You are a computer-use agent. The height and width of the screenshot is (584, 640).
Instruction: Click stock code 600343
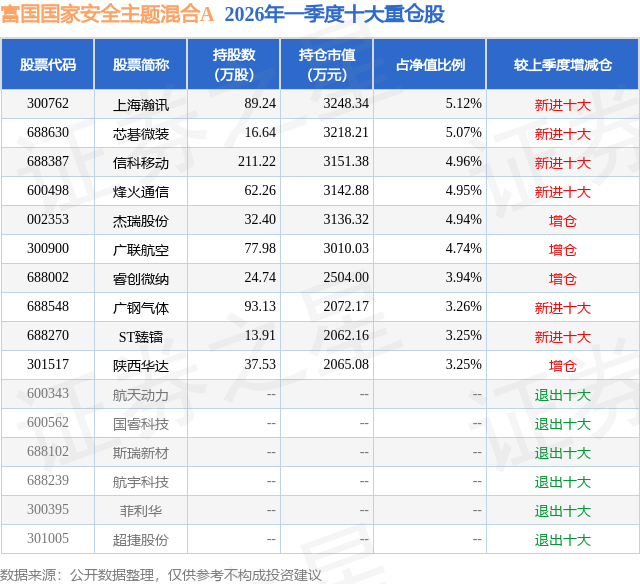pyautogui.click(x=48, y=393)
